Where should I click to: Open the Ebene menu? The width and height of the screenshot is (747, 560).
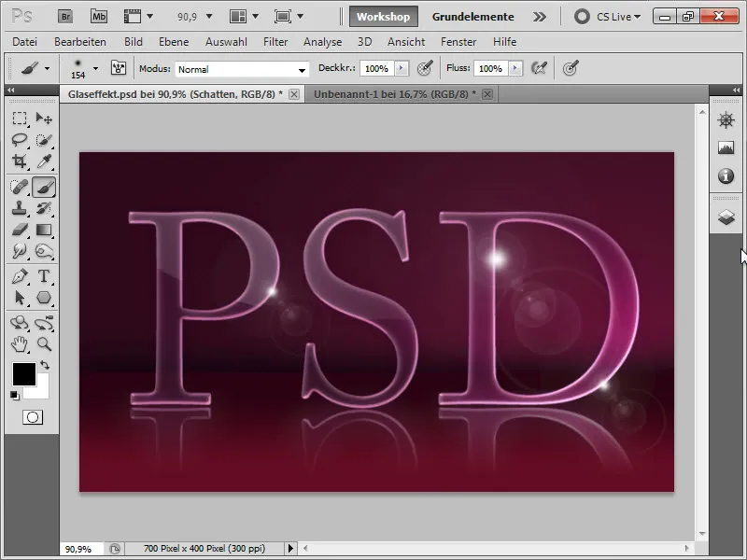pyautogui.click(x=174, y=42)
